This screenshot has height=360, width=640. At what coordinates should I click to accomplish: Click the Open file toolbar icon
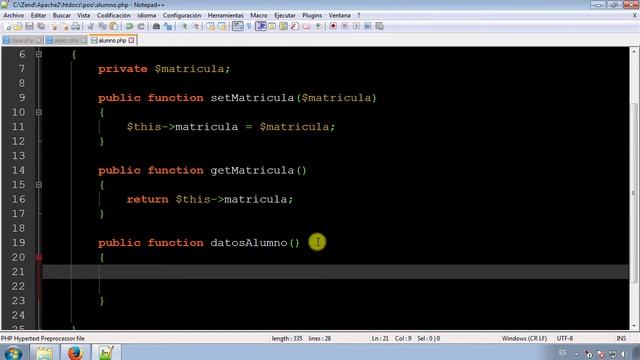tap(18, 27)
